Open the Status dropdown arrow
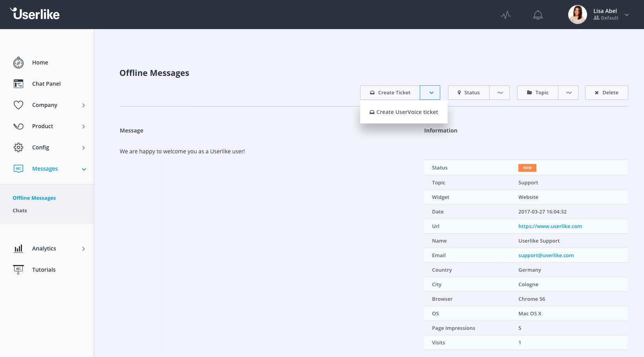Viewport: 644px width, 357px height. (x=500, y=92)
